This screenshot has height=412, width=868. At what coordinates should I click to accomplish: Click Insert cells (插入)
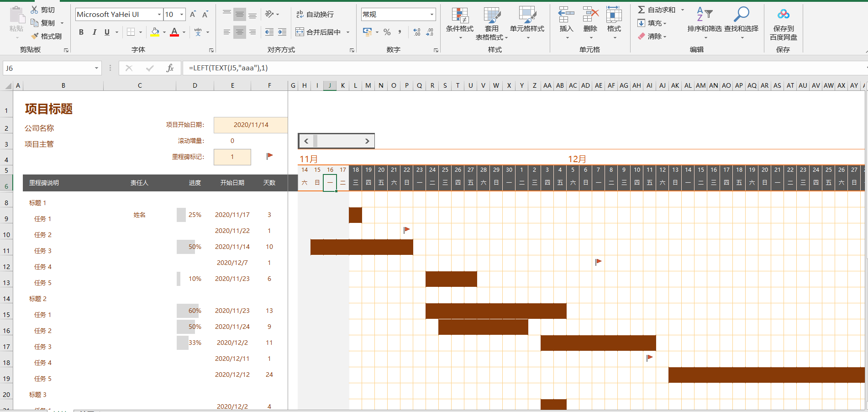tap(566, 23)
